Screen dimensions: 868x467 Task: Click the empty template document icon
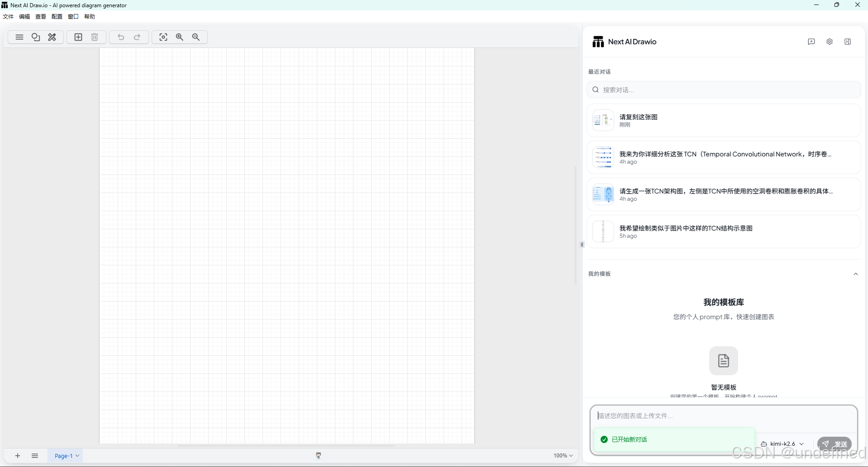(x=724, y=361)
